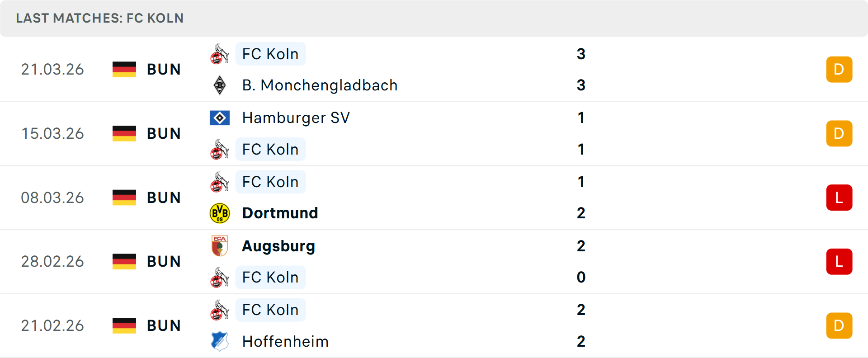Click loss badge for Dortmund match
Image resolution: width=868 pixels, height=358 pixels.
[x=839, y=198]
